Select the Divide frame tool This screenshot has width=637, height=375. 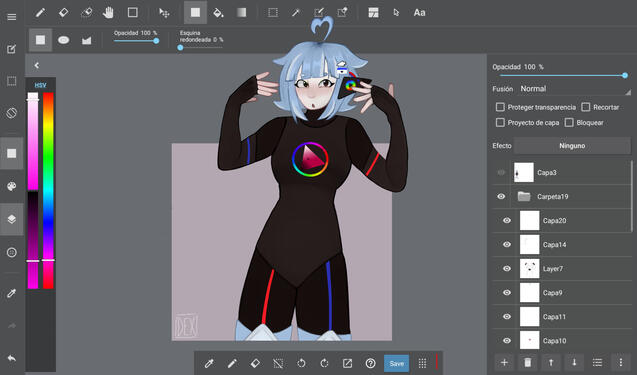pos(373,13)
